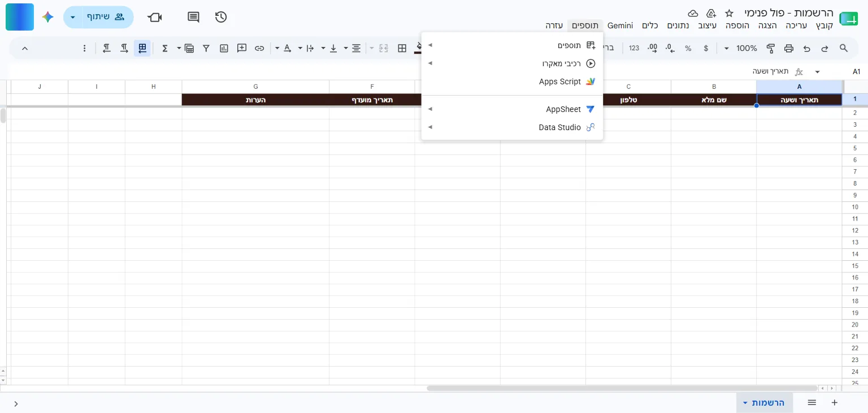Viewport: 868px width, 413px height.
Task: Select the טלפון header cell
Action: [x=628, y=100]
